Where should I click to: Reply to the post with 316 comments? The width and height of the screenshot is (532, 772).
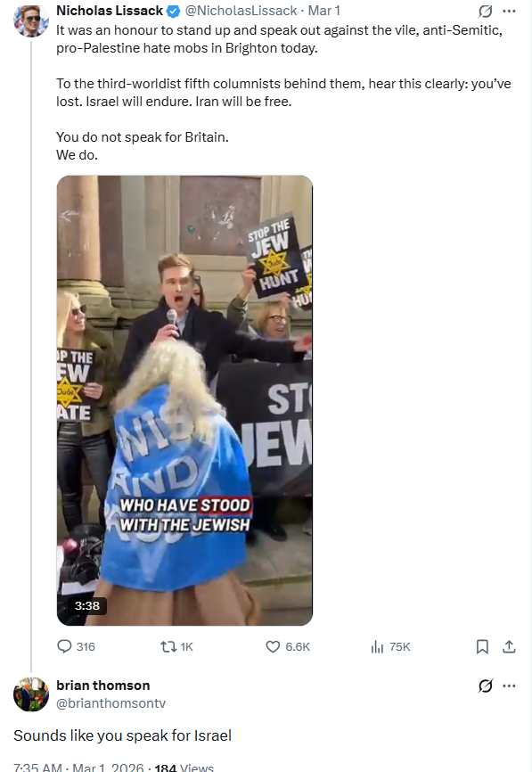(x=77, y=646)
